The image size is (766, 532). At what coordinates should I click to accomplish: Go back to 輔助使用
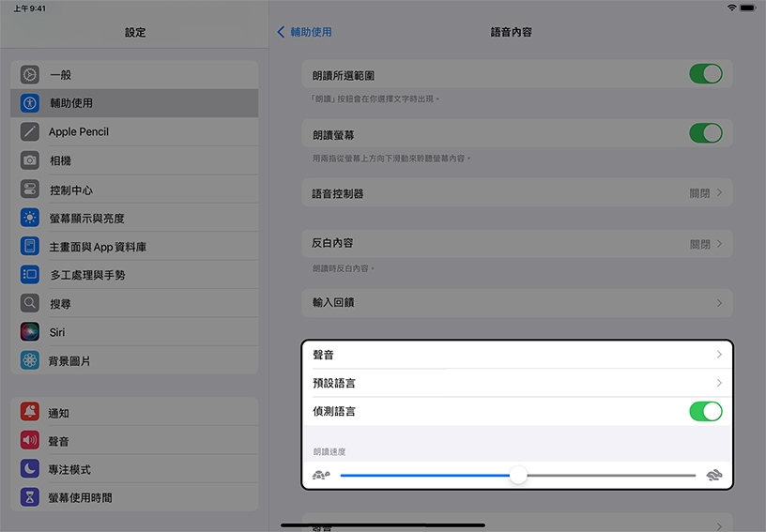coord(305,32)
